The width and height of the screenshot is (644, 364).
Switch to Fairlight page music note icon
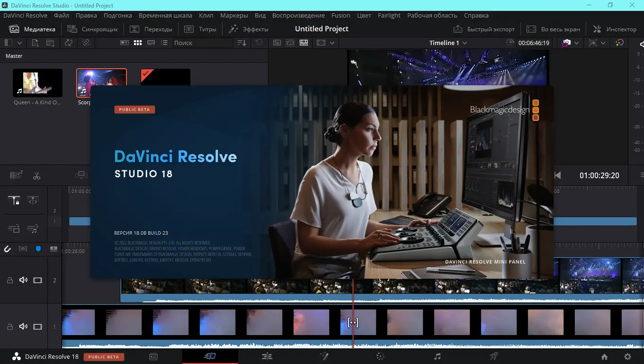437,356
